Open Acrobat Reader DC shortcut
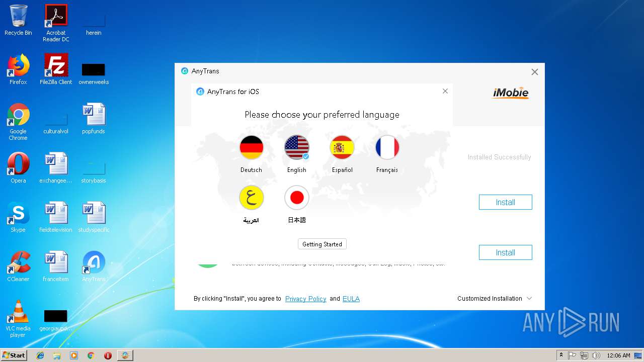644x362 pixels. [x=56, y=23]
